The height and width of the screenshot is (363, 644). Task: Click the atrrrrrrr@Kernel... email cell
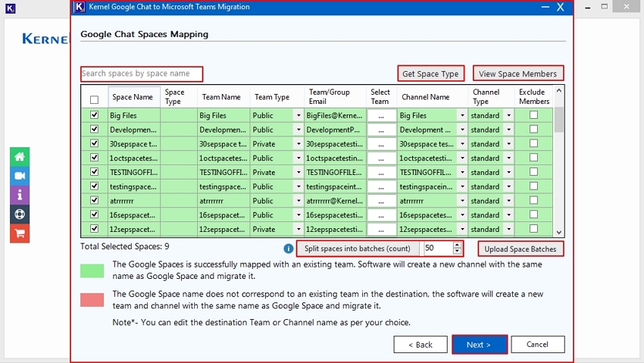335,201
